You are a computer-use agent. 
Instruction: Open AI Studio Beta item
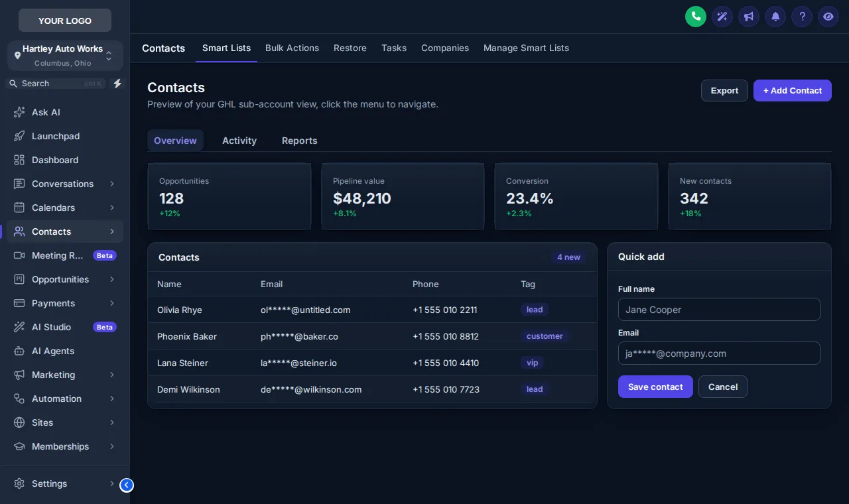pyautogui.click(x=65, y=327)
